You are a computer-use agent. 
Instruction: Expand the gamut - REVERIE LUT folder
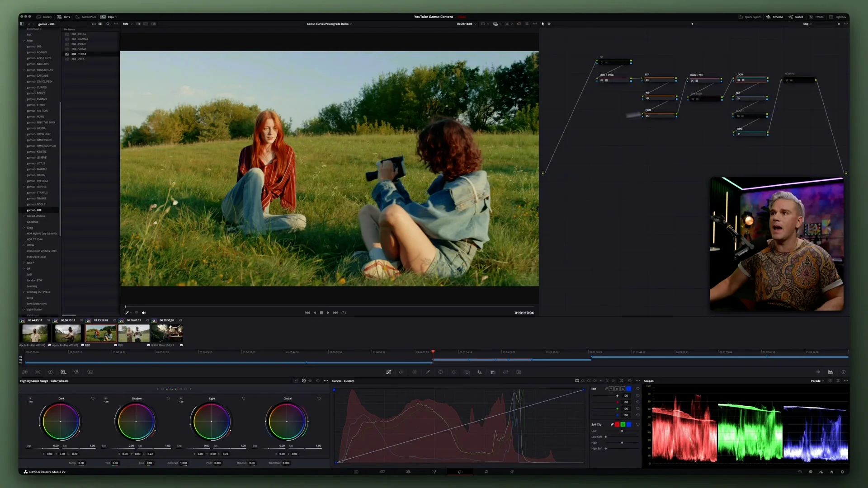pyautogui.click(x=24, y=187)
